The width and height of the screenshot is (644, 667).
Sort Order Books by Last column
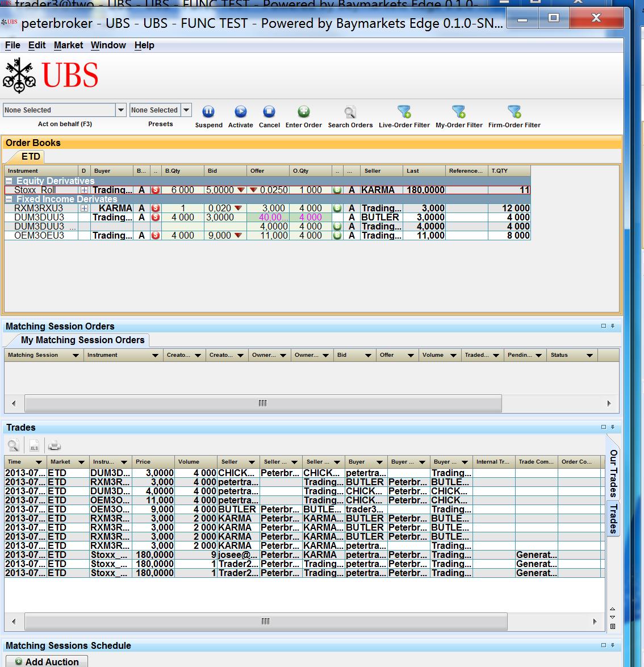click(424, 170)
